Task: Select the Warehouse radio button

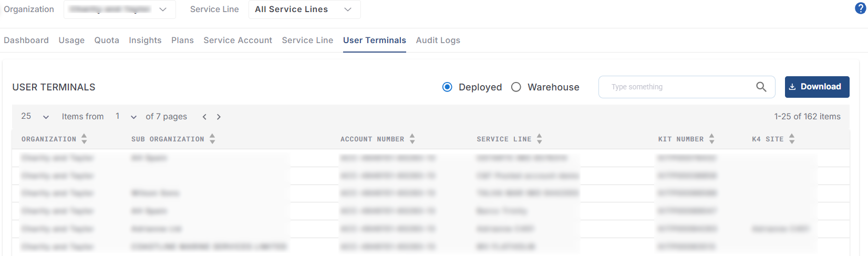Action: [516, 87]
